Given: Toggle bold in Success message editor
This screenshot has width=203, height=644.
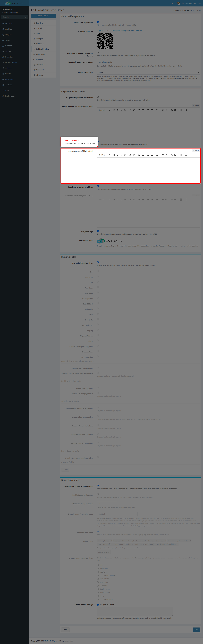Looking at the screenshot, I should click(114, 155).
